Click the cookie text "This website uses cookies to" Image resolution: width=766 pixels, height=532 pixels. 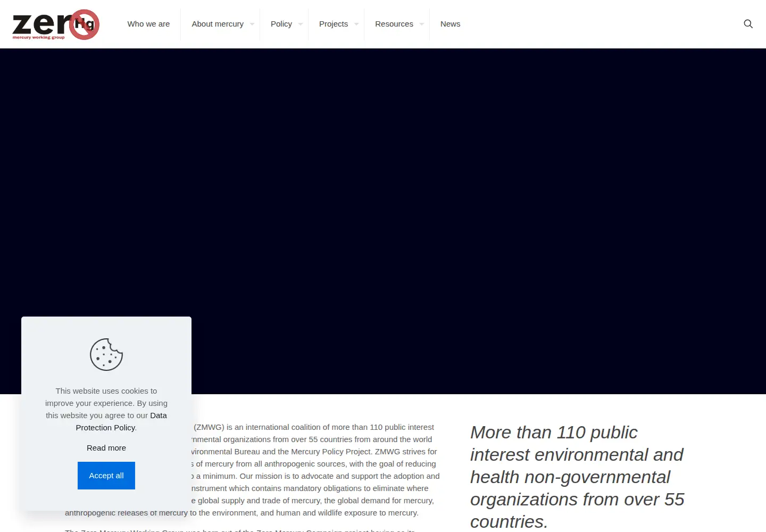(x=106, y=391)
